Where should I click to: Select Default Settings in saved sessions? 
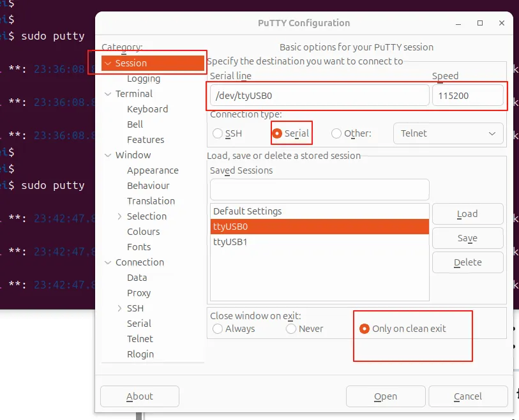click(320, 211)
